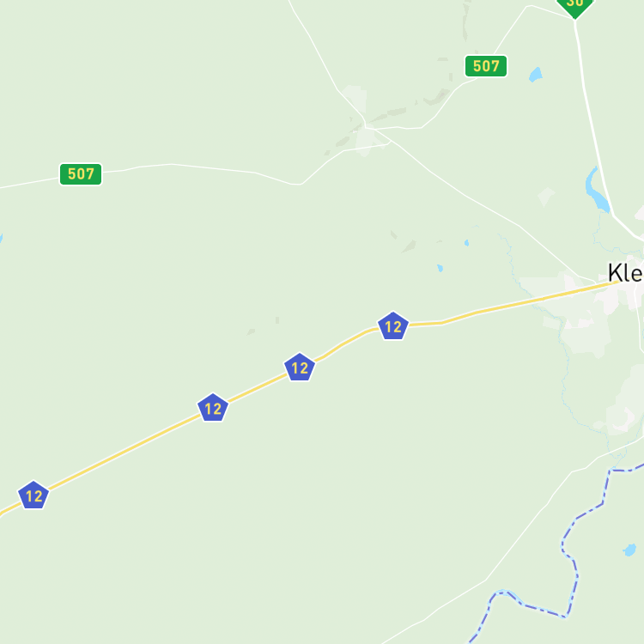Click the Kle town name label
This screenshot has height=644, width=644.
[625, 273]
